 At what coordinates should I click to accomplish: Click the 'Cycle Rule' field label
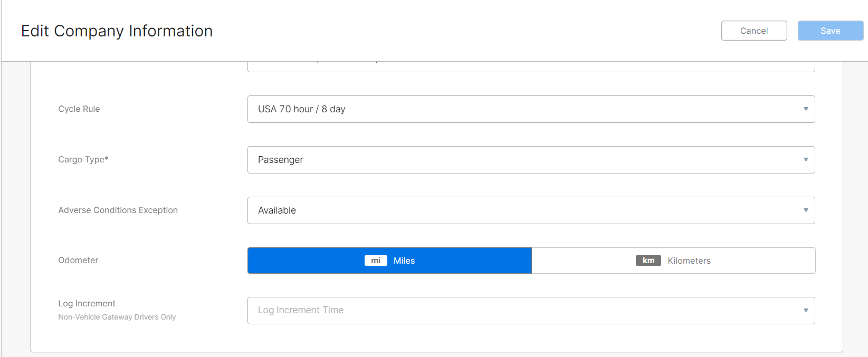pos(79,109)
